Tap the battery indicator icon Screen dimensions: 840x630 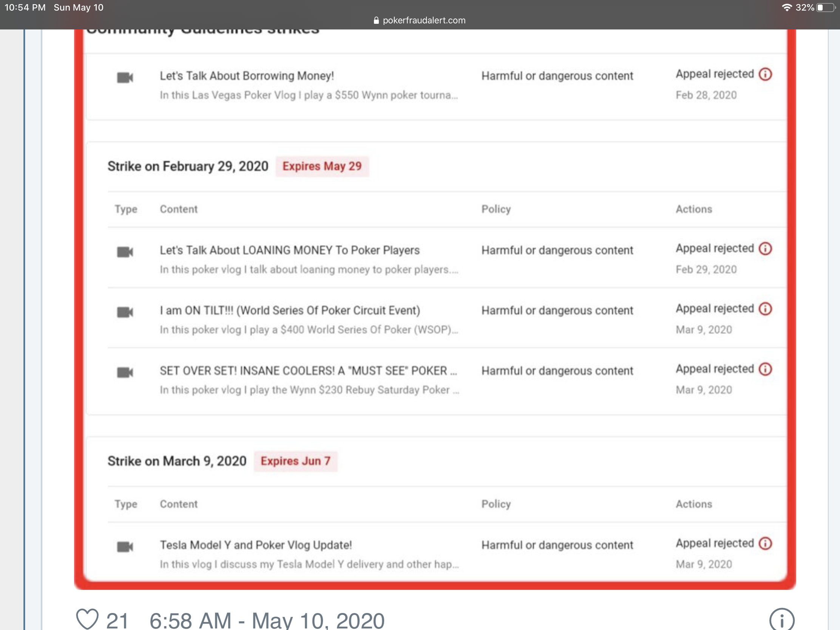pyautogui.click(x=826, y=8)
